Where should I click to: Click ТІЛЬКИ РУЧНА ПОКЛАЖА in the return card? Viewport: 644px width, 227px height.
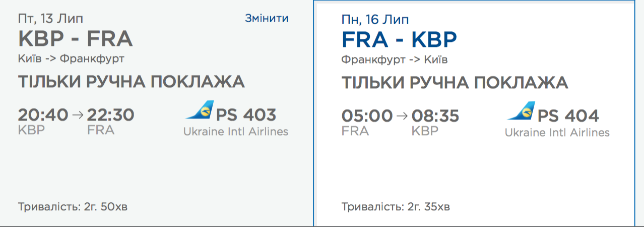click(455, 83)
